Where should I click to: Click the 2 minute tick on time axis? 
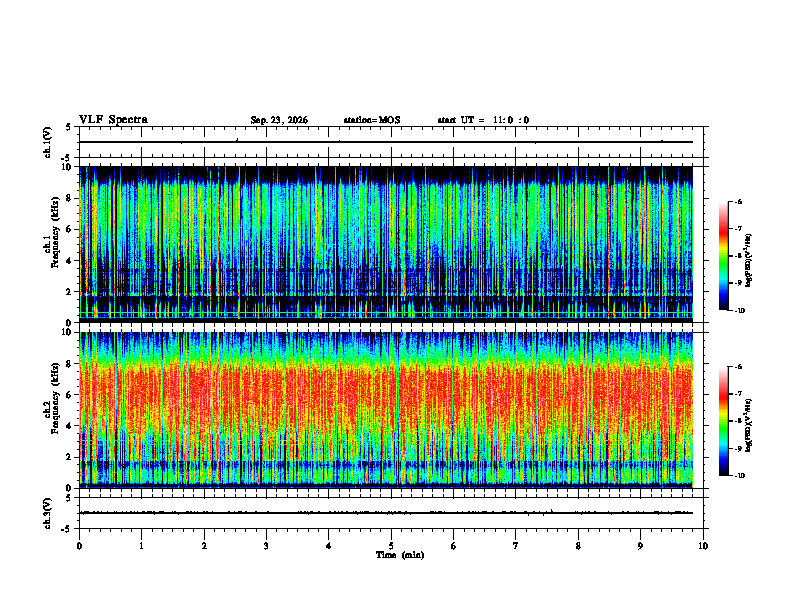(x=204, y=546)
